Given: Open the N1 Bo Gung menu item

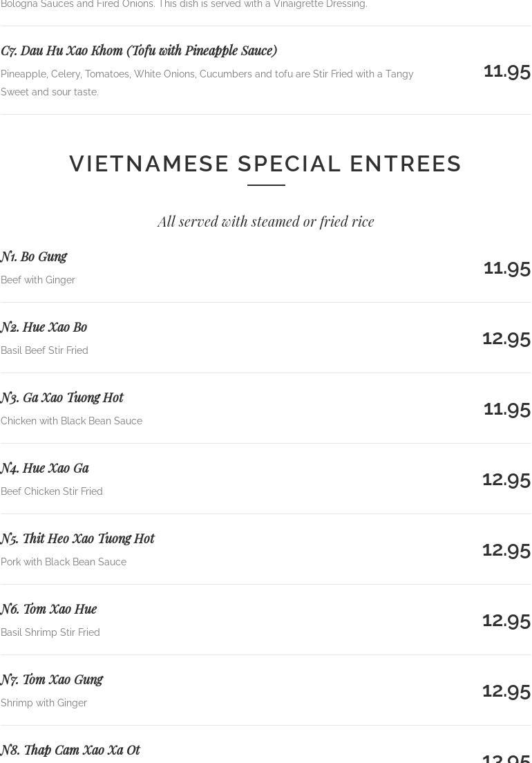Looking at the screenshot, I should [34, 256].
